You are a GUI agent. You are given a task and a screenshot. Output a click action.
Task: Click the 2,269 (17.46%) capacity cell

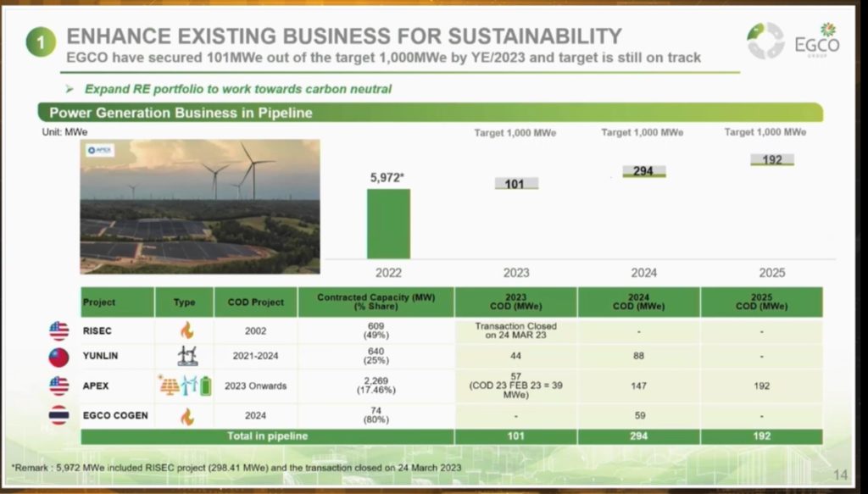pos(376,386)
